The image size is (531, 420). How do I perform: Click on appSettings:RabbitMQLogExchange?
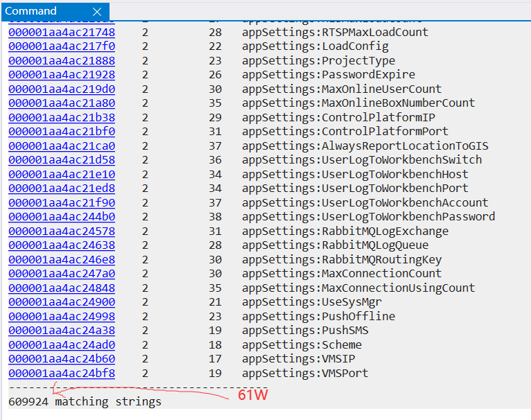[x=345, y=231]
